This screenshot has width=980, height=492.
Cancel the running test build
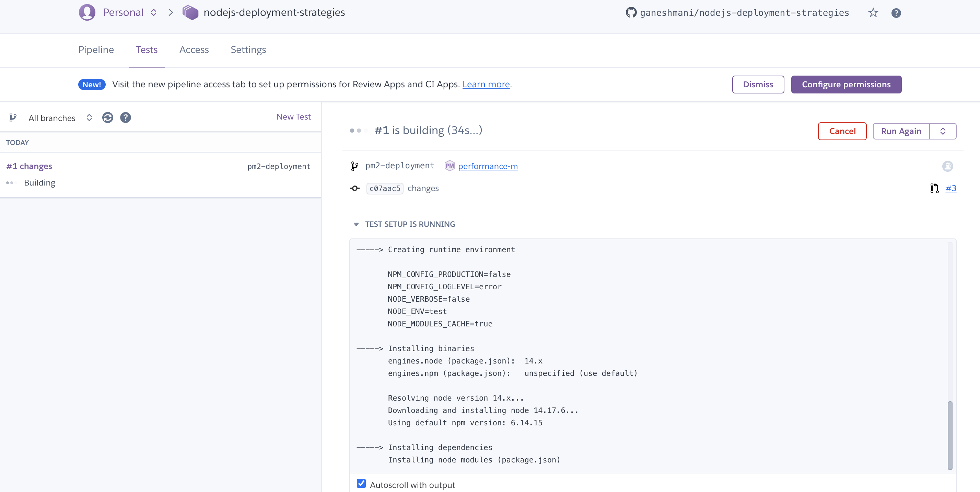pos(842,131)
